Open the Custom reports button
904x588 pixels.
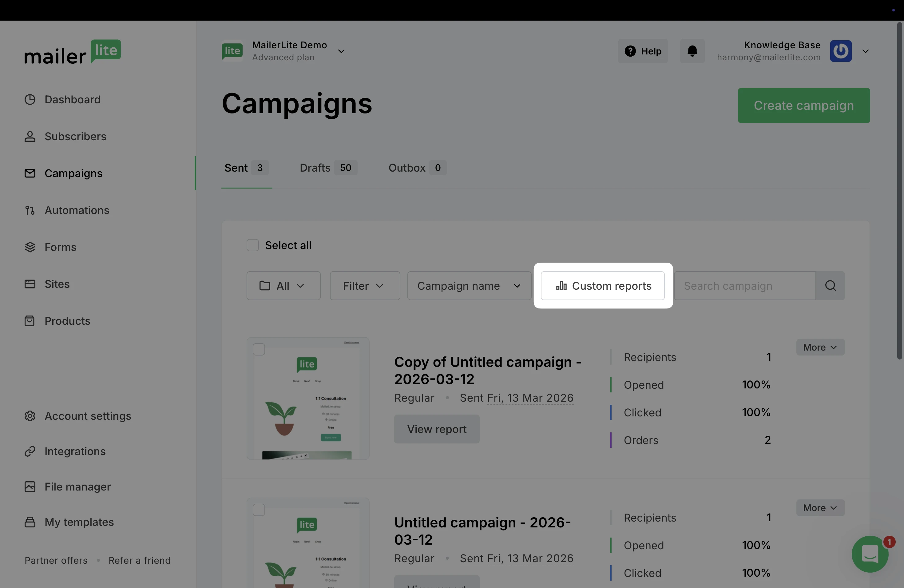[603, 286]
